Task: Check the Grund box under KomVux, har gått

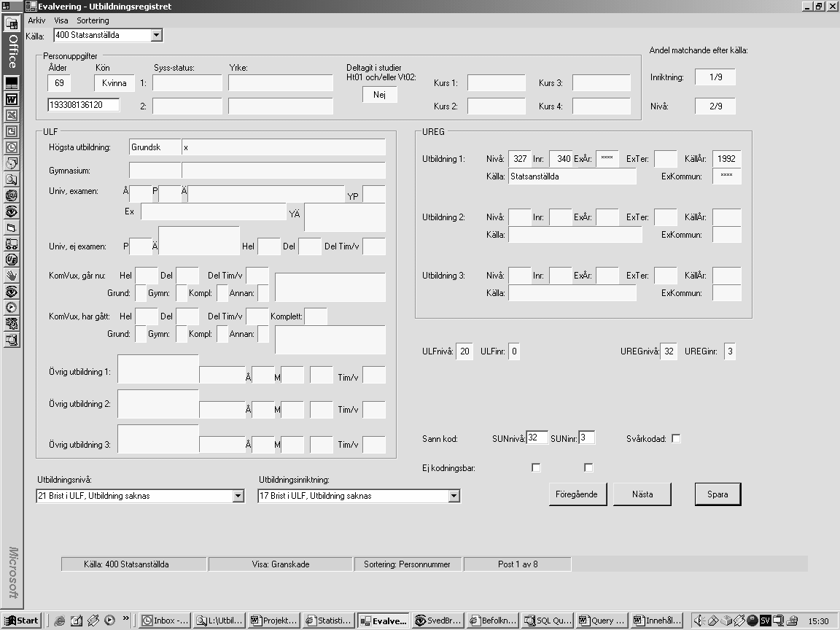Action: [x=140, y=334]
